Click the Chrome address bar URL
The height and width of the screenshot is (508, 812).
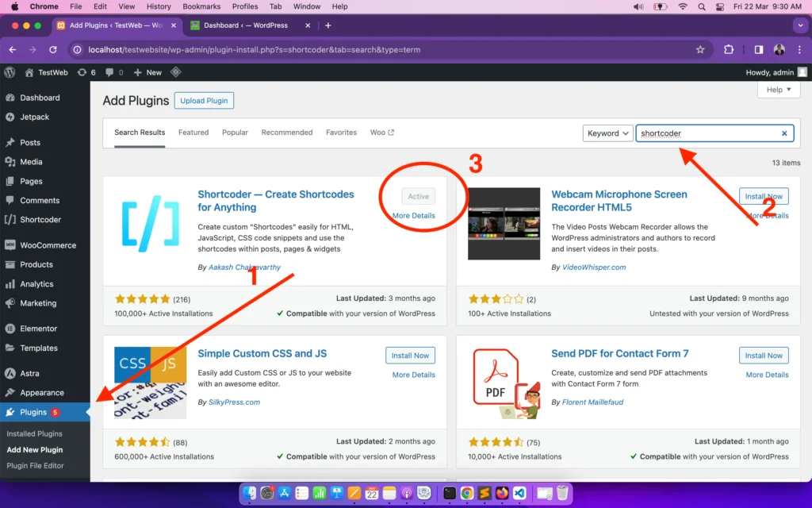coord(255,50)
